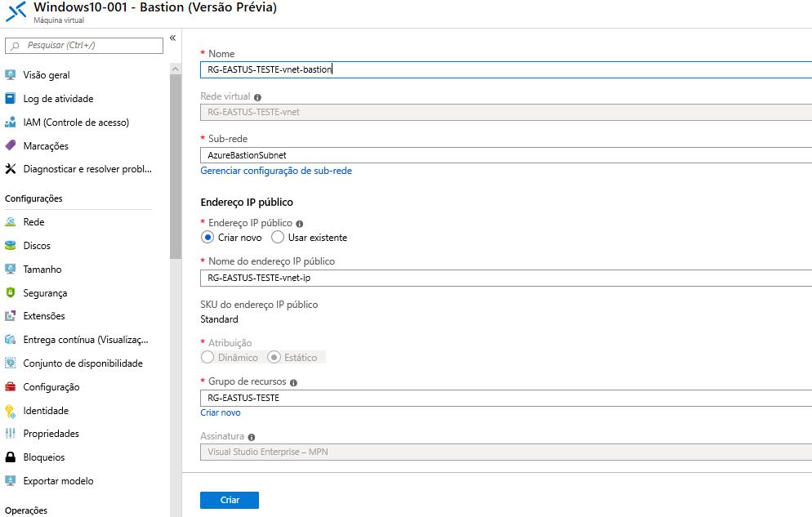Viewport: 812px width, 517px height.
Task: Select the Dinâmico assignment radio button
Action: (x=207, y=358)
